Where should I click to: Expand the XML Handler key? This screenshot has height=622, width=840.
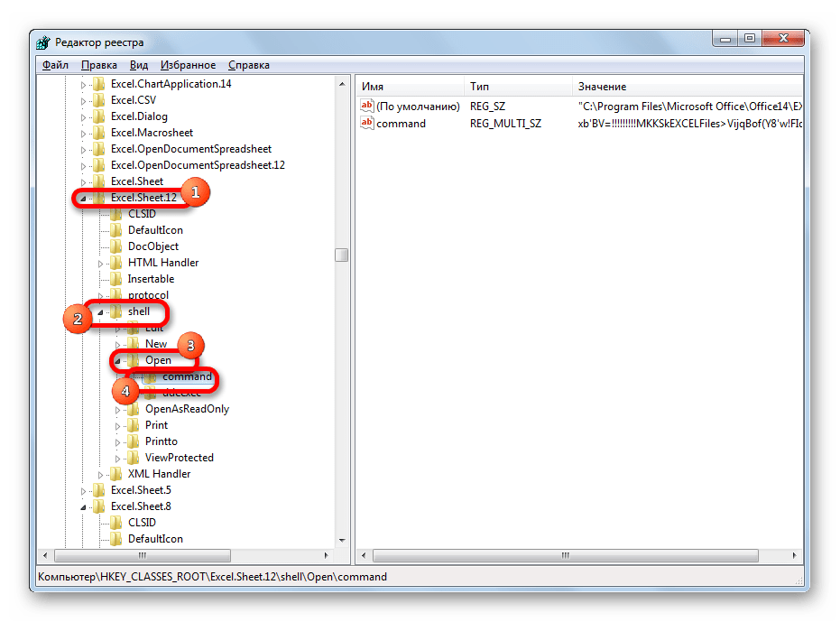coord(100,475)
